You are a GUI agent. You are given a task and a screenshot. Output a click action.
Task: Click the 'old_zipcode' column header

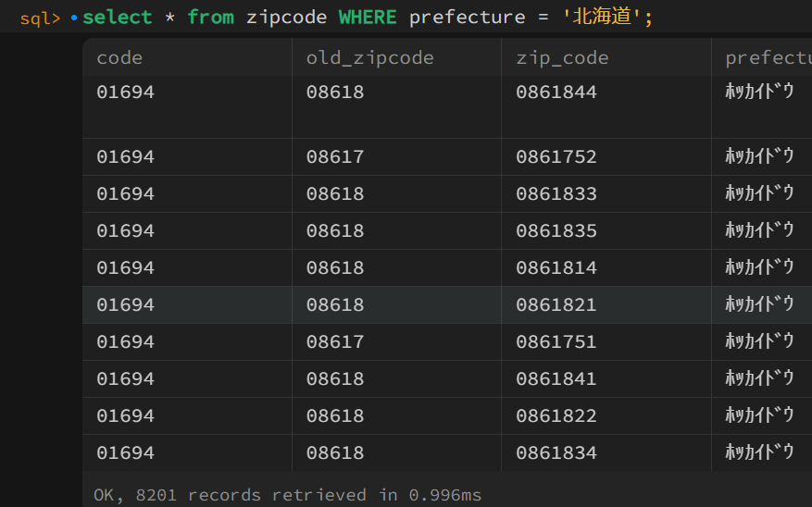[x=369, y=58]
